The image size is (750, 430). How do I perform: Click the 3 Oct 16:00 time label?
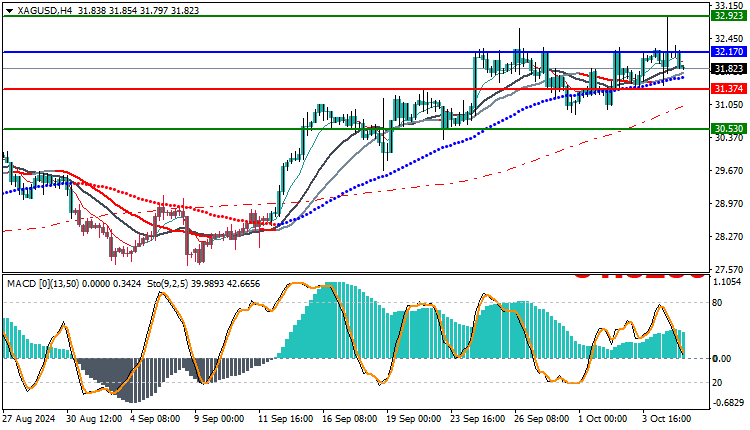pos(666,419)
